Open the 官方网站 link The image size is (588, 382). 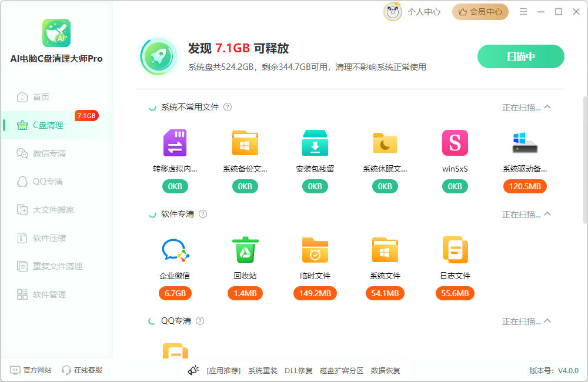[x=31, y=370]
